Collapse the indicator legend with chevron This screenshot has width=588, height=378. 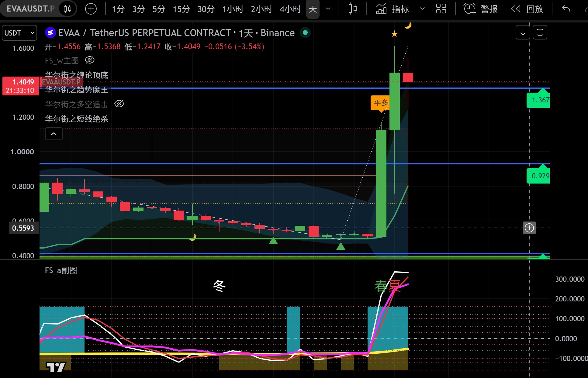pyautogui.click(x=54, y=134)
